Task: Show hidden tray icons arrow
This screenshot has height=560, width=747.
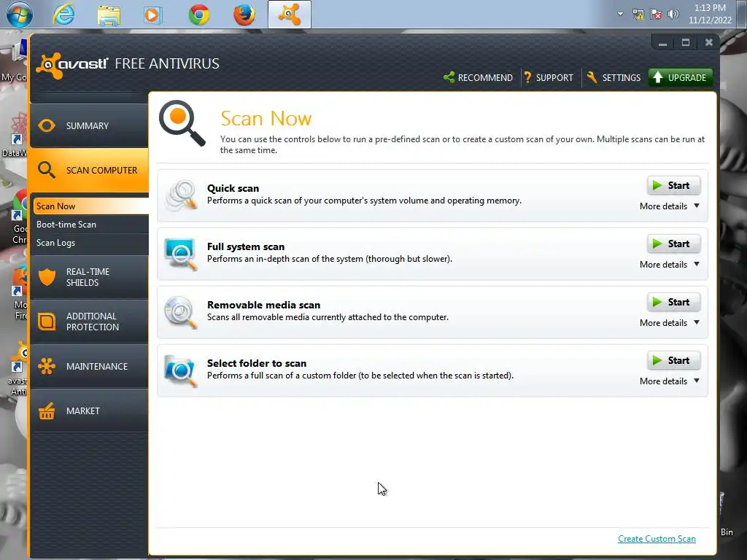Action: tap(620, 14)
